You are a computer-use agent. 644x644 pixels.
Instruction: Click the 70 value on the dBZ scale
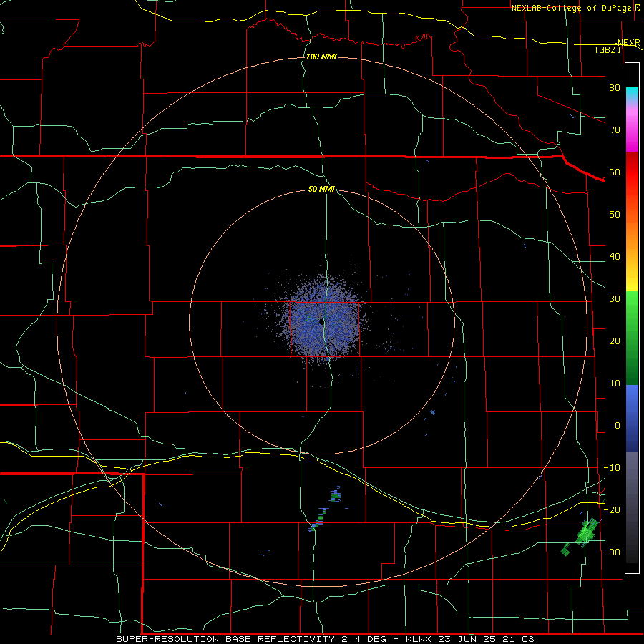[615, 130]
